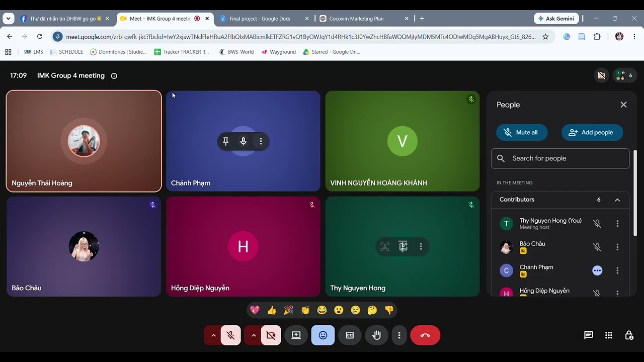Click the Search for people field

coord(560,158)
